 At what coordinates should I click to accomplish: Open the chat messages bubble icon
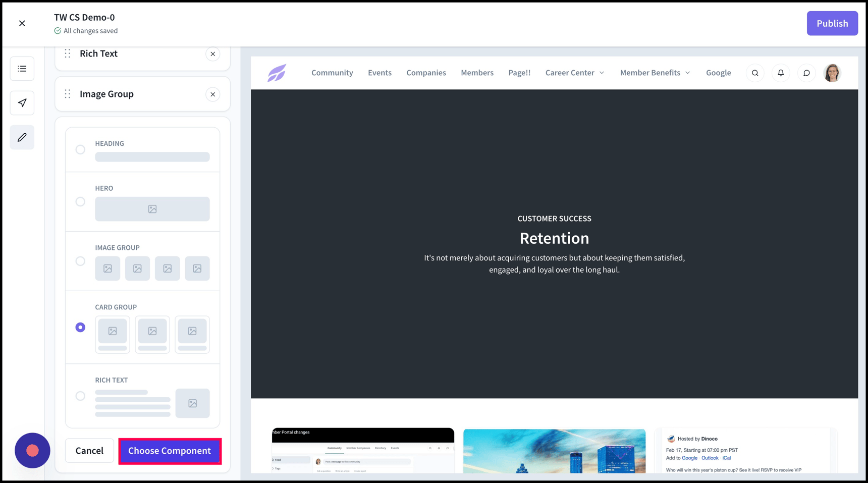click(806, 73)
